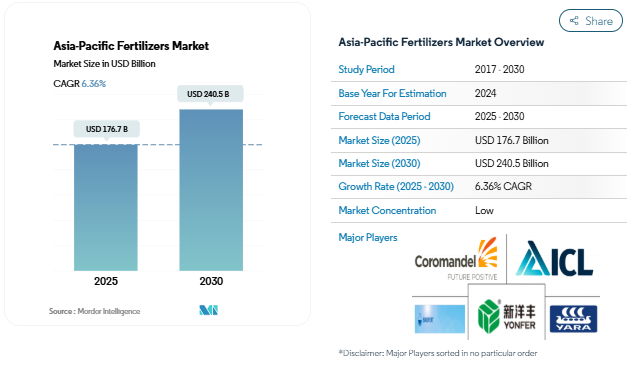Click the light blue company logo left of Yonfer
This screenshot has height=367, width=627.
tap(440, 319)
